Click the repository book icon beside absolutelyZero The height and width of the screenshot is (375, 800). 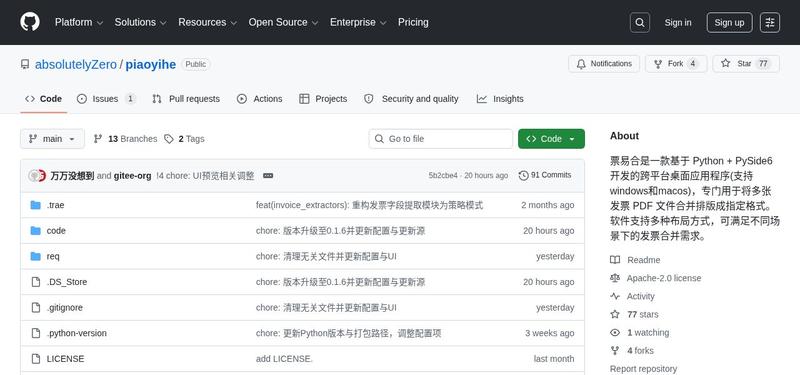coord(25,64)
